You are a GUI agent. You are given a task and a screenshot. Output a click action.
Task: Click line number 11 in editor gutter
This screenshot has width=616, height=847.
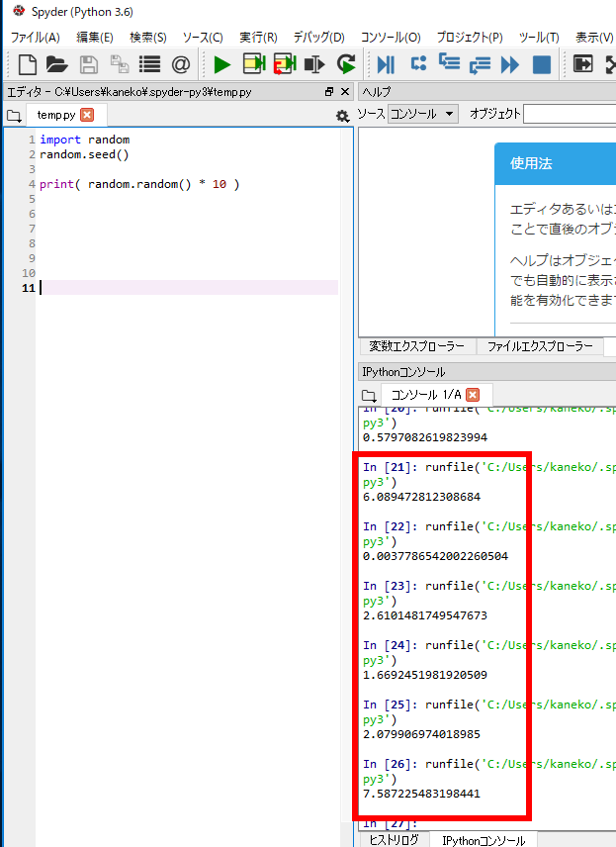pyautogui.click(x=28, y=288)
